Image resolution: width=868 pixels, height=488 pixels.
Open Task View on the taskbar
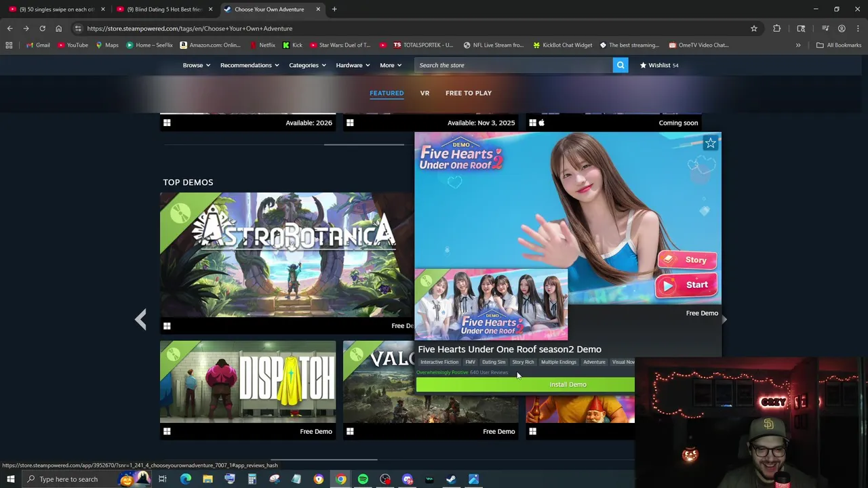[x=163, y=479]
